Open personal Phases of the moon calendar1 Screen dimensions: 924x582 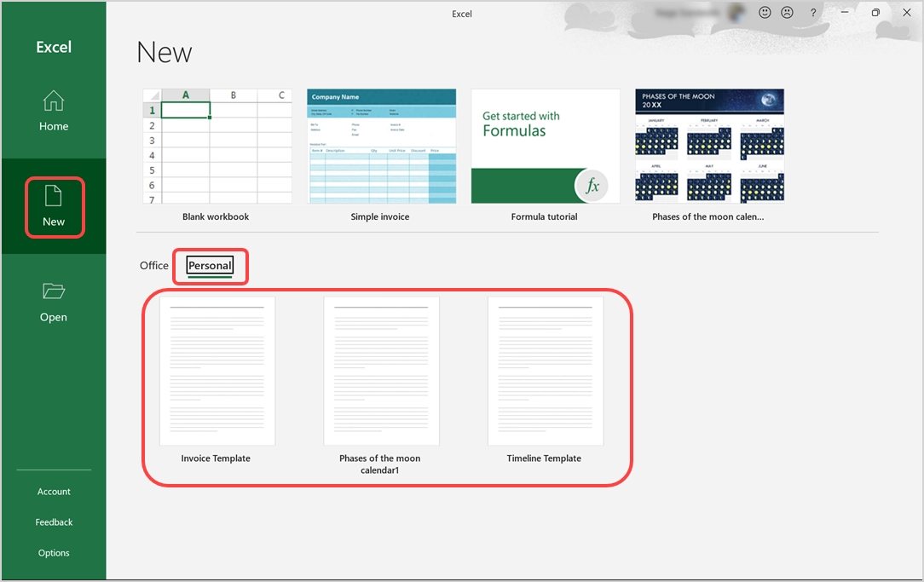[x=381, y=372]
